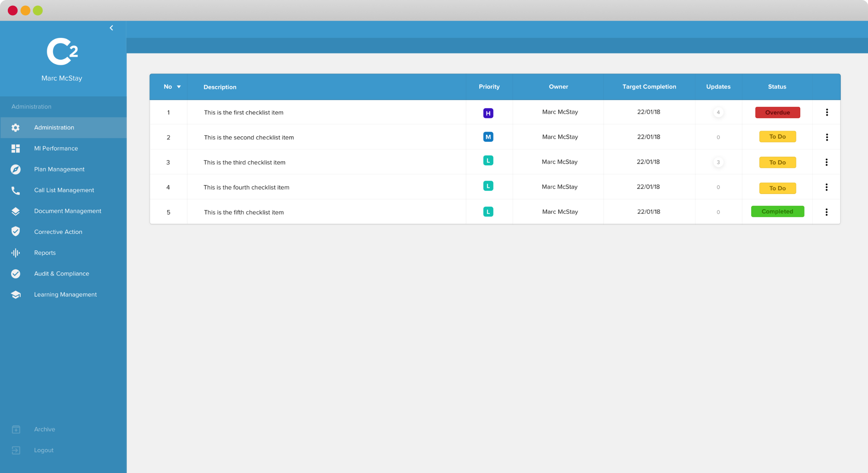
Task: Toggle sidebar collapse arrow
Action: tap(111, 28)
